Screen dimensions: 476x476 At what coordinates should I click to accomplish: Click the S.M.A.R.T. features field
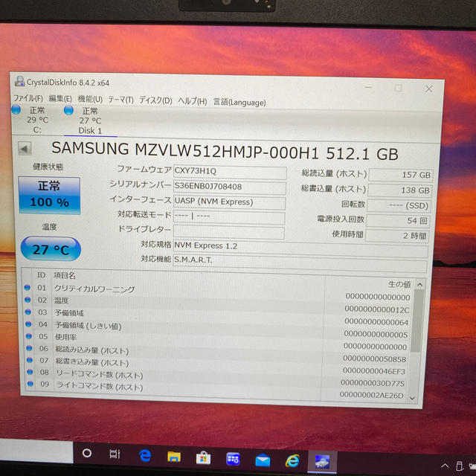click(300, 263)
